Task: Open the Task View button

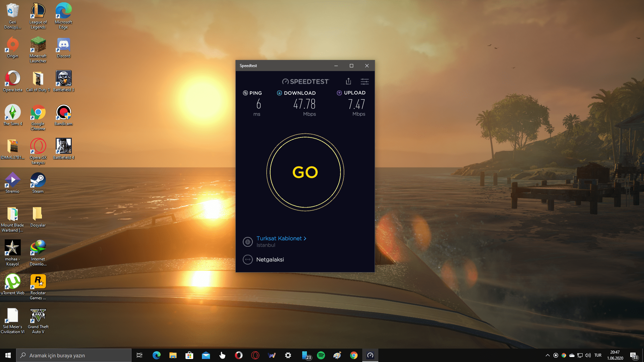Action: [140, 355]
